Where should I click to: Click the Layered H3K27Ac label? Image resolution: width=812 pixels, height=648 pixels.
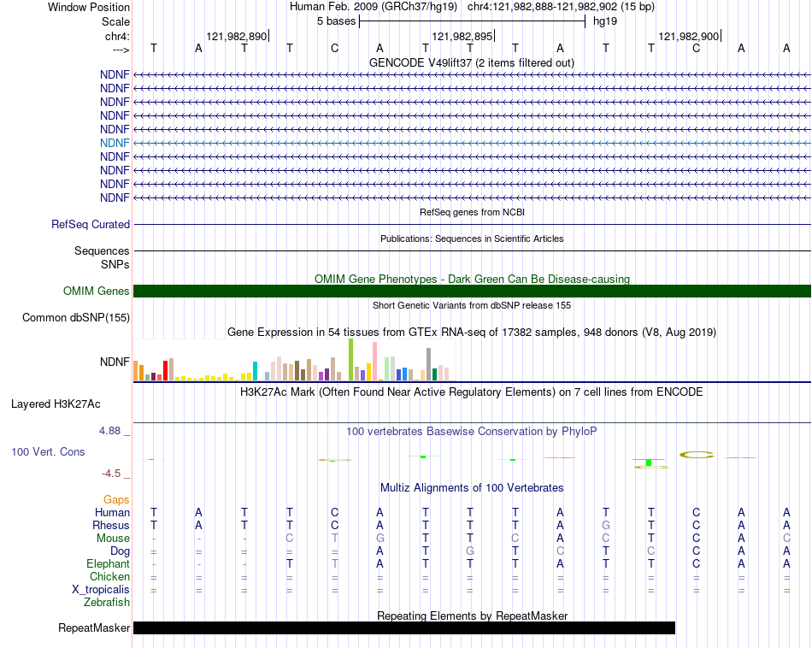pos(56,404)
